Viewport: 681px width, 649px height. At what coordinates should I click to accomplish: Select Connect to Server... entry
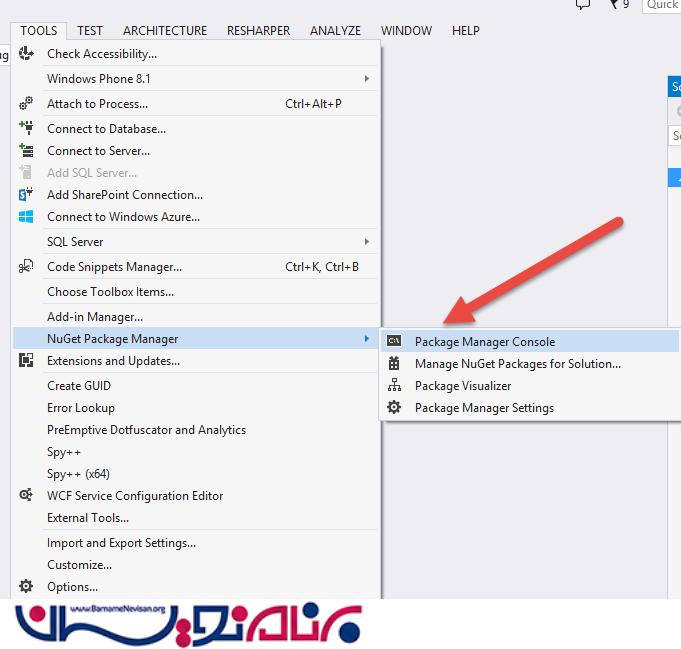(x=196, y=151)
